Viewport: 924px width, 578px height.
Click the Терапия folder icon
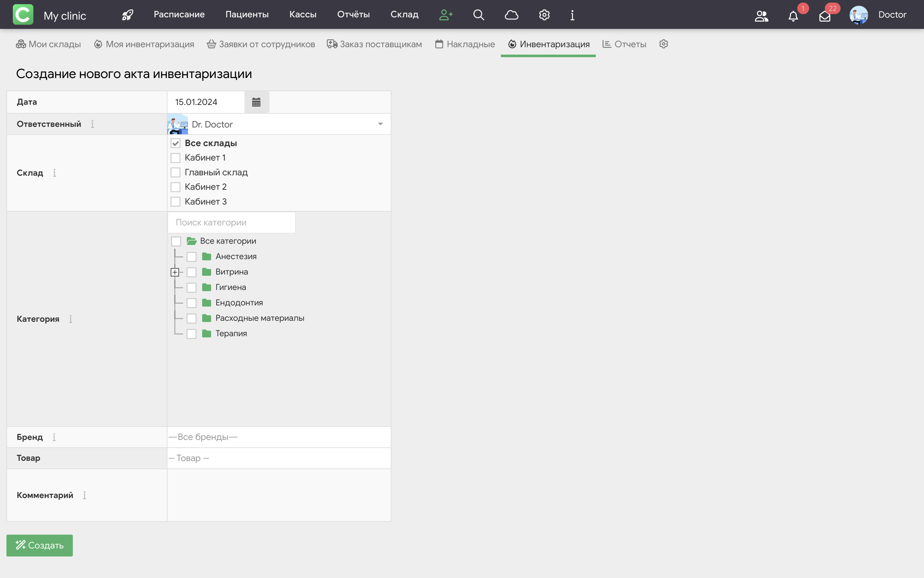(x=207, y=333)
